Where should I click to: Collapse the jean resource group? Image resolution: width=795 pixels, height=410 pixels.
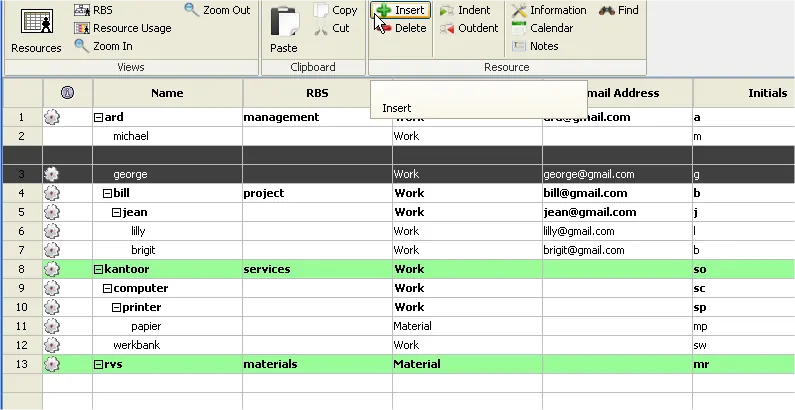(117, 213)
